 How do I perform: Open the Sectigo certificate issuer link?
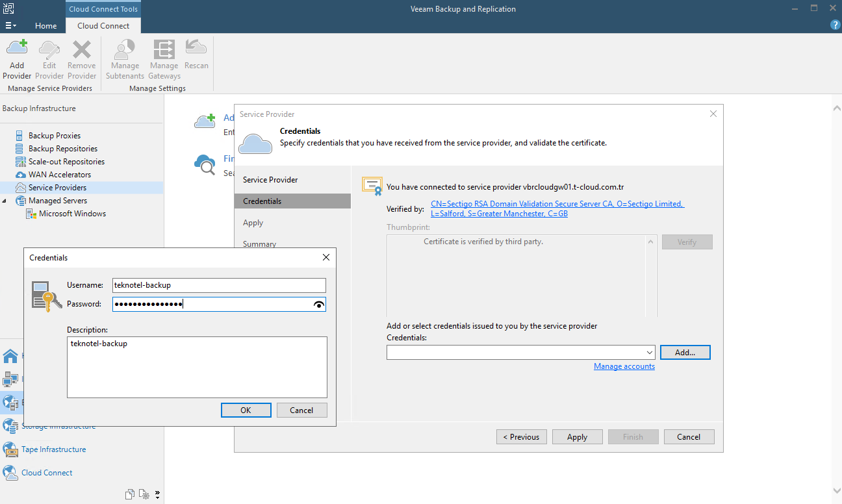point(557,208)
